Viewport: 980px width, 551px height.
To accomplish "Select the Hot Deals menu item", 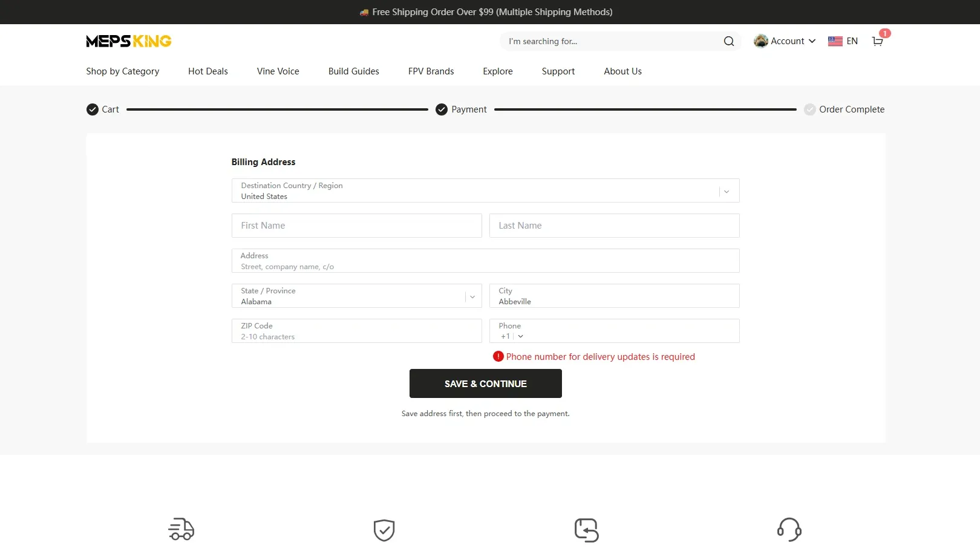I will click(207, 71).
